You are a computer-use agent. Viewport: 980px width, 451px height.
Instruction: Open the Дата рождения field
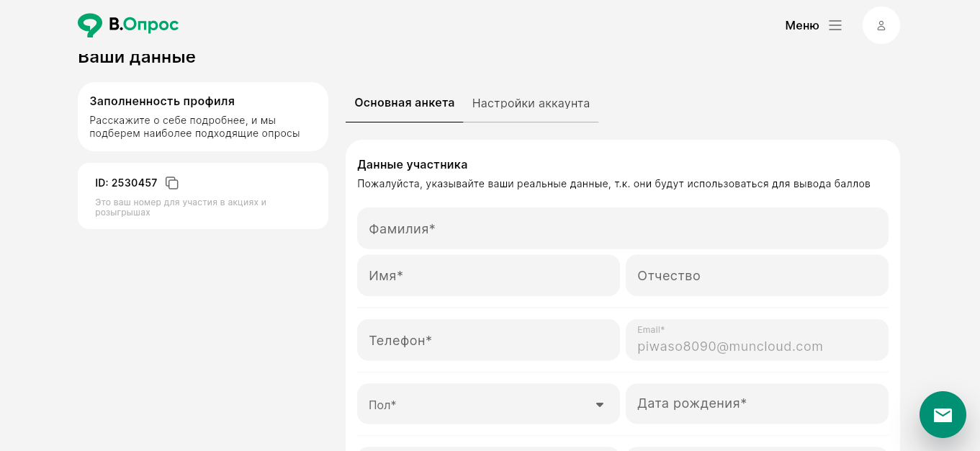click(x=757, y=403)
